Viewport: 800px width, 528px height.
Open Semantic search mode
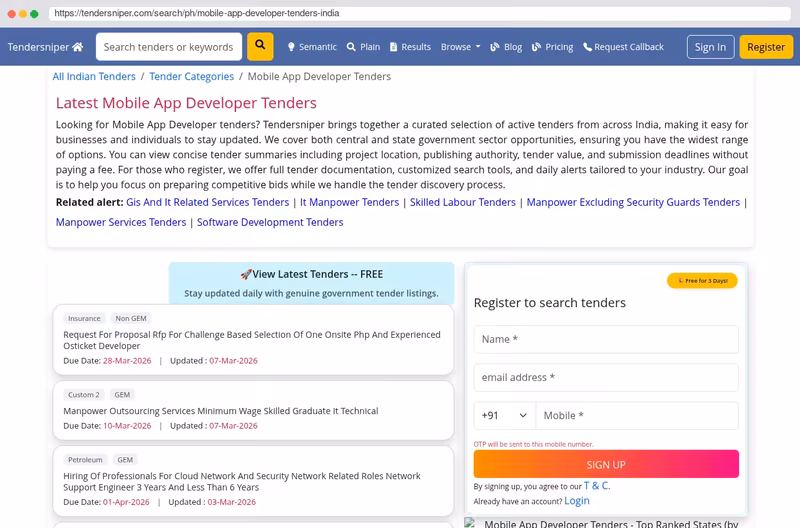pos(312,47)
